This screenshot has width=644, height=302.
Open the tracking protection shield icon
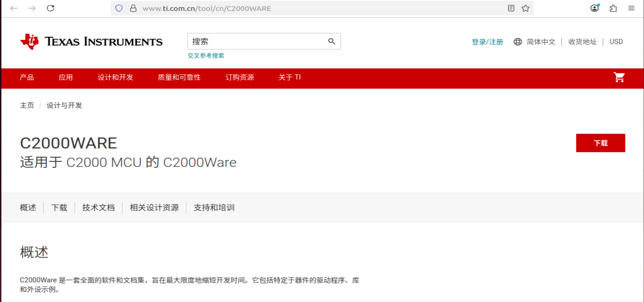coord(119,8)
